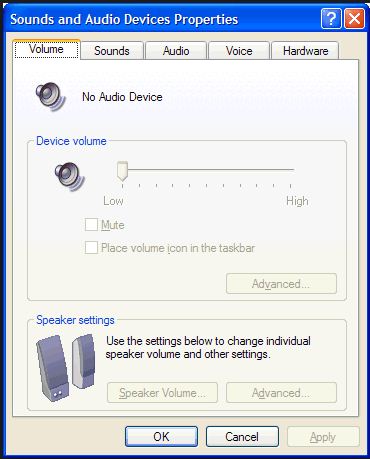370x459 pixels.
Task: Click the speaker icon in Device volume
Action: 69,177
